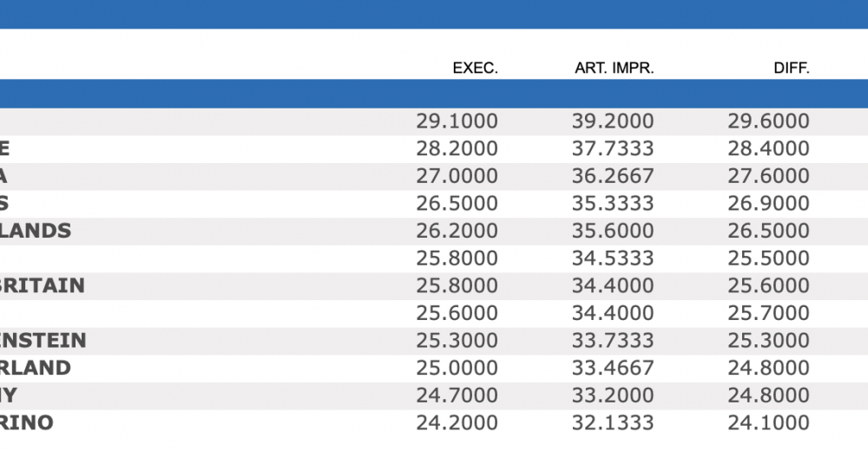Screen dimensions: 868x451
Task: Click the 34.5333 artistic impression value
Action: 613,258
